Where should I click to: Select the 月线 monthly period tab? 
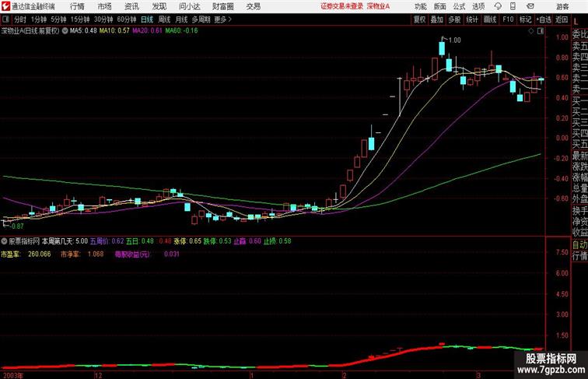tap(181, 19)
